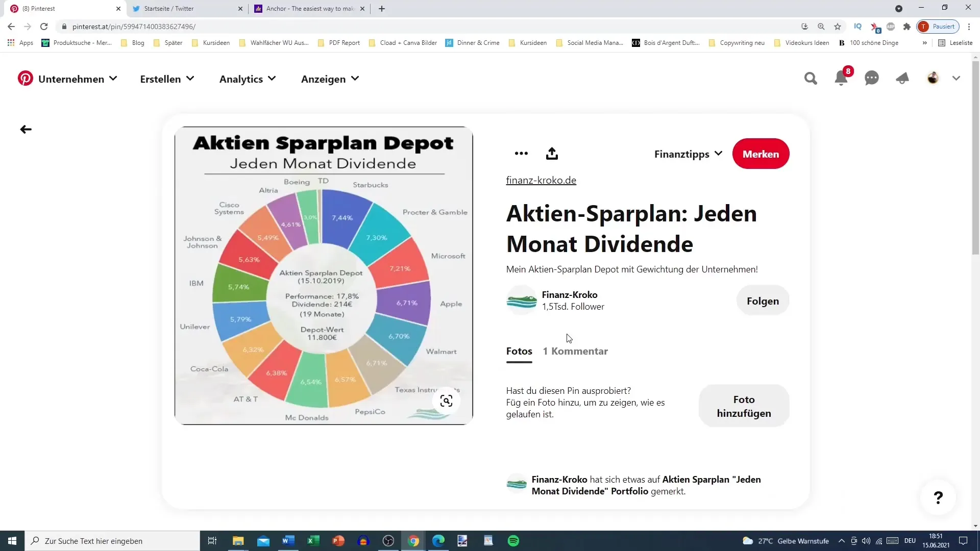Open the question mark help button
The image size is (980, 551).
tap(938, 497)
